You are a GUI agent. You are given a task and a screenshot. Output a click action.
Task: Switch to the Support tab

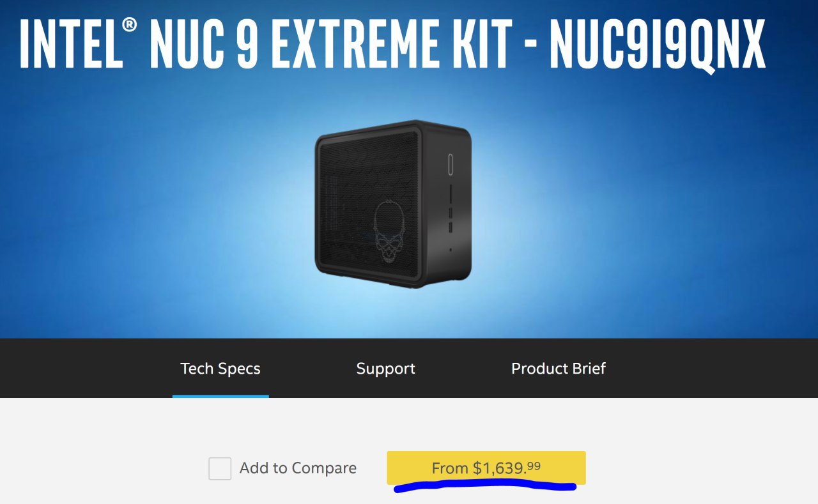pyautogui.click(x=385, y=369)
